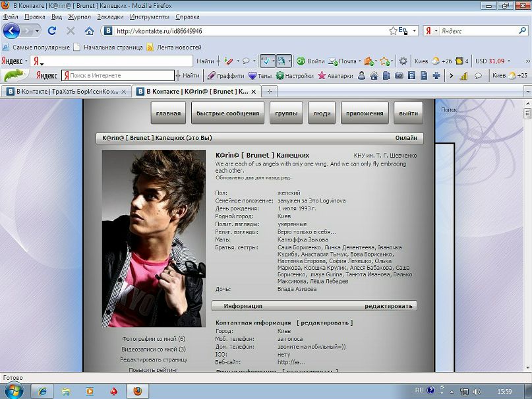Open Видеозаписи со мной (3)
This screenshot has height=399, width=532.
pyautogui.click(x=154, y=349)
